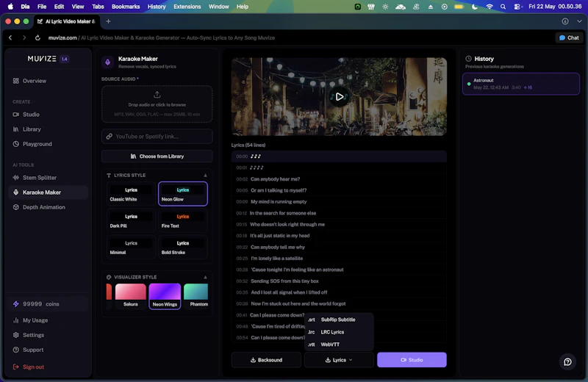This screenshot has height=382, width=588.
Task: Open the Depth Animation tool
Action: [43, 207]
